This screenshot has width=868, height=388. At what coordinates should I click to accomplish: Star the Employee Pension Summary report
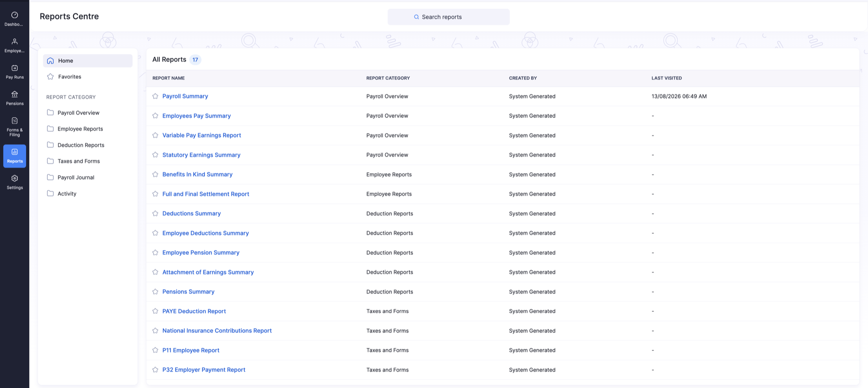[155, 252]
